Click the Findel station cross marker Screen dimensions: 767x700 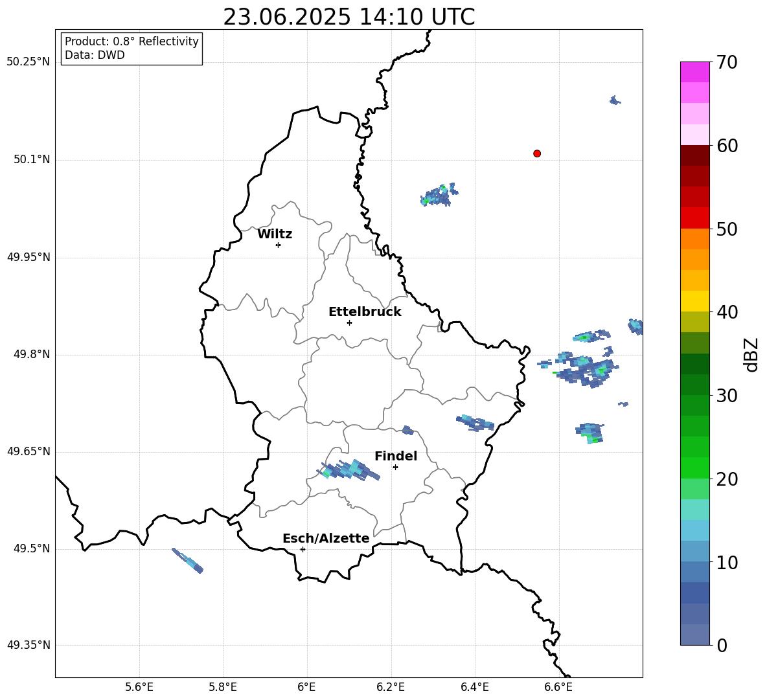[395, 468]
